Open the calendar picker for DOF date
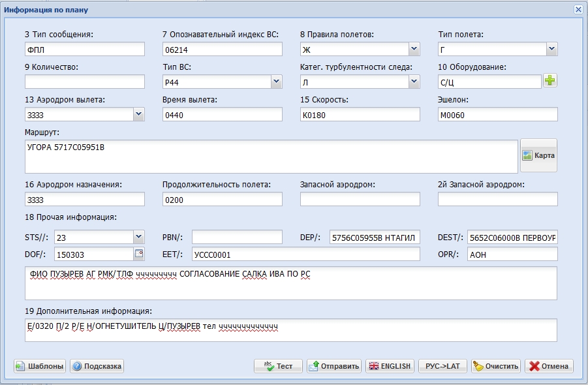Image resolution: width=588 pixels, height=385 pixels. click(x=138, y=254)
